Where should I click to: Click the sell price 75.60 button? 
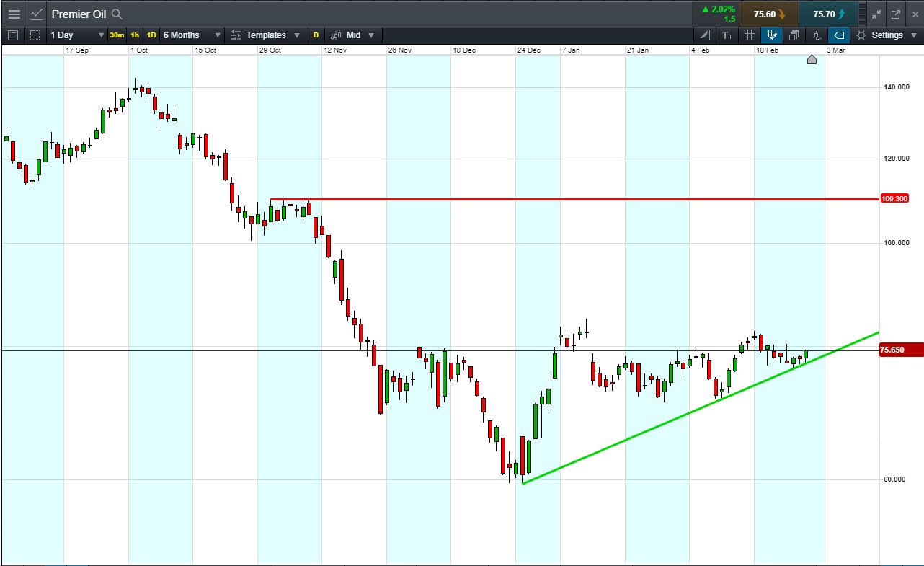(770, 14)
